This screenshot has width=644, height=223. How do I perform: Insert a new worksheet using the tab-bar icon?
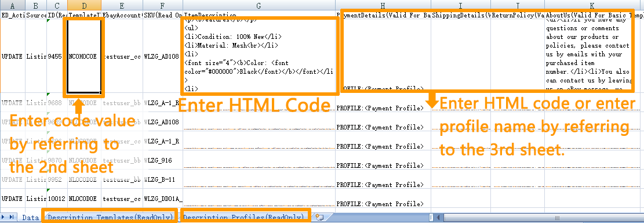tap(320, 217)
